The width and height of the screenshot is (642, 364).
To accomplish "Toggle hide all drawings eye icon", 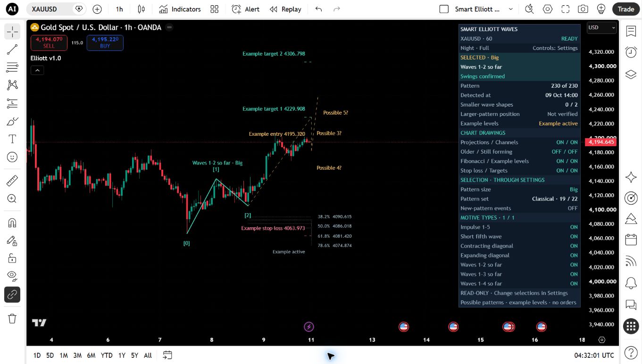I will 12,276.
